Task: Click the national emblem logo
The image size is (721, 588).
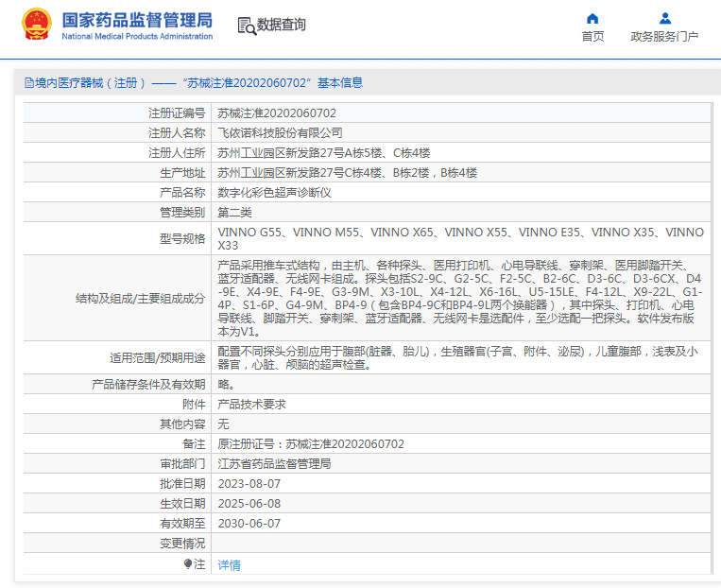Action: pyautogui.click(x=36, y=26)
